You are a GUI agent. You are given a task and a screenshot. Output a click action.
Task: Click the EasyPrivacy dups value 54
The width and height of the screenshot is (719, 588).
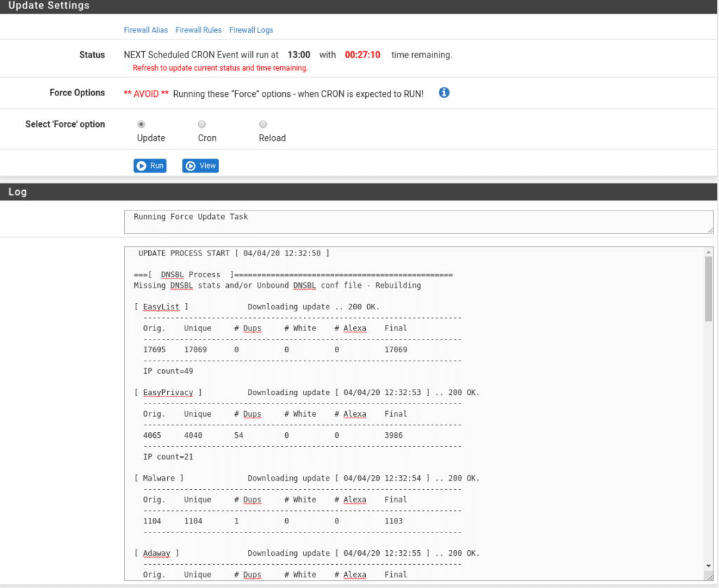[239, 435]
